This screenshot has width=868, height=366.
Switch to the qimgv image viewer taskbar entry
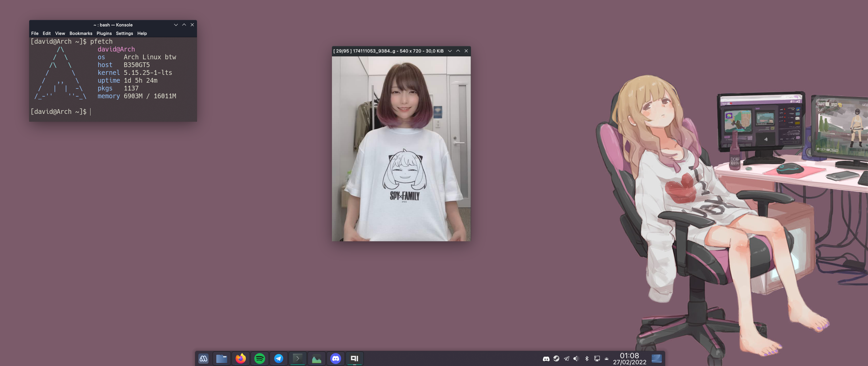355,359
